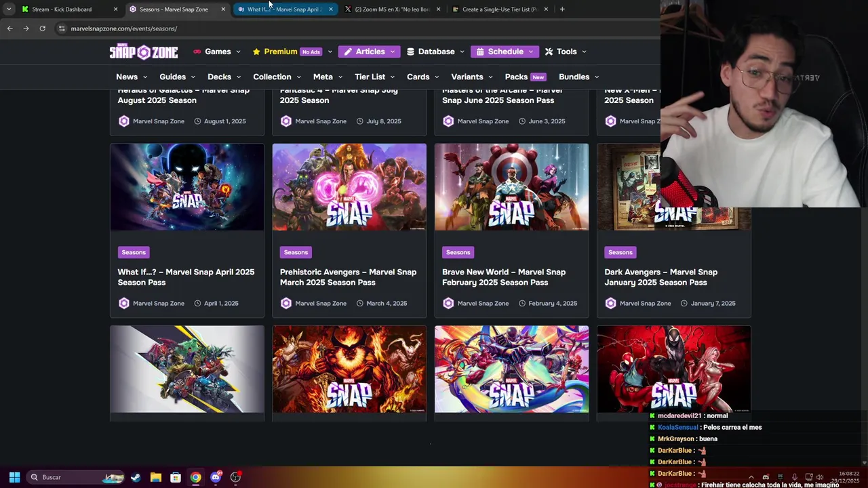The image size is (868, 488).
Task: Open Discord from the taskbar
Action: [x=216, y=477]
